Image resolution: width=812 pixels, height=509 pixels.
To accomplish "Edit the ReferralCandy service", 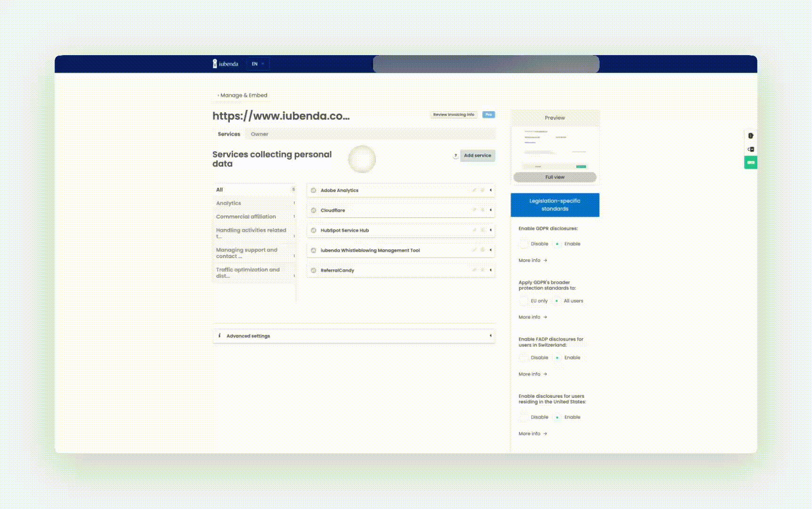I will [474, 270].
